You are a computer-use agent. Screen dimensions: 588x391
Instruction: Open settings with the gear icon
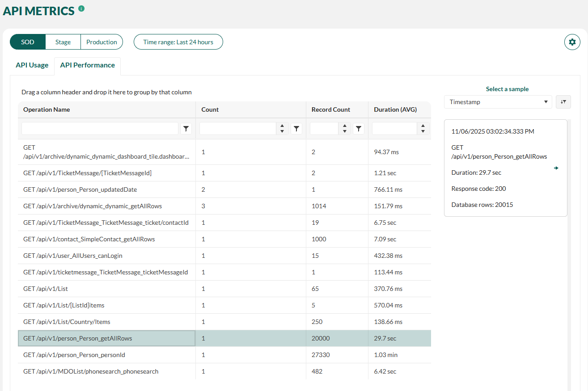coord(572,42)
